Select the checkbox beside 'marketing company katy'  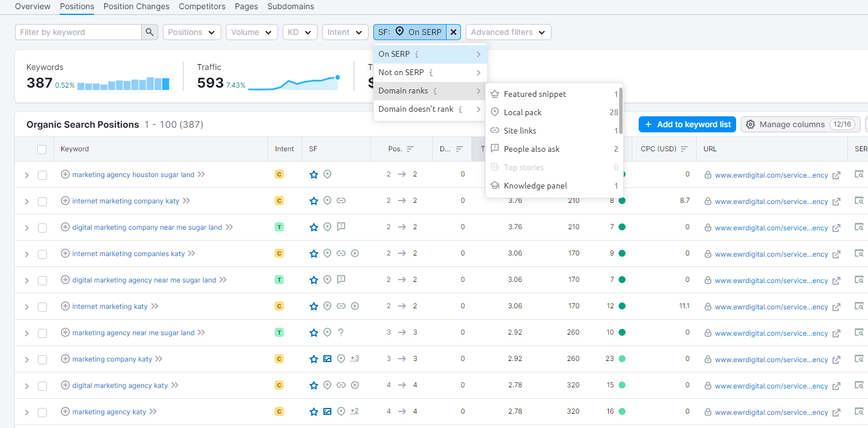(x=42, y=359)
